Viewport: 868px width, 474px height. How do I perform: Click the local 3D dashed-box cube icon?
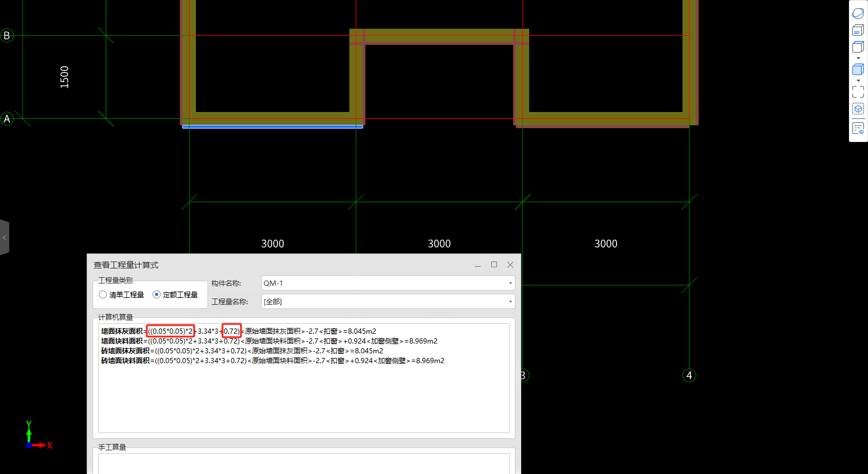[x=858, y=109]
